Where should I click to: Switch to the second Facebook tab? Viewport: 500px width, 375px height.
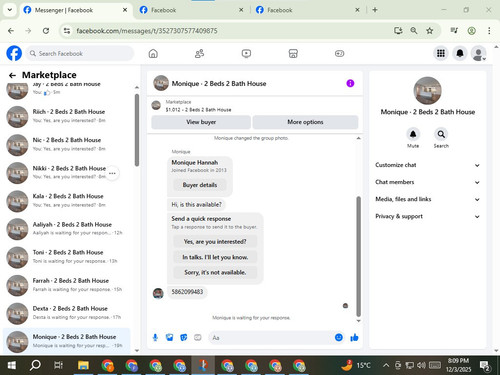pyautogui.click(x=192, y=10)
